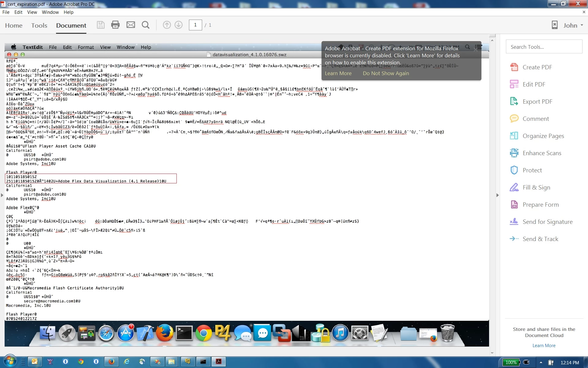Screen dimensions: 588x368
Task: Open the Fill & Sign tool
Action: pos(536,187)
